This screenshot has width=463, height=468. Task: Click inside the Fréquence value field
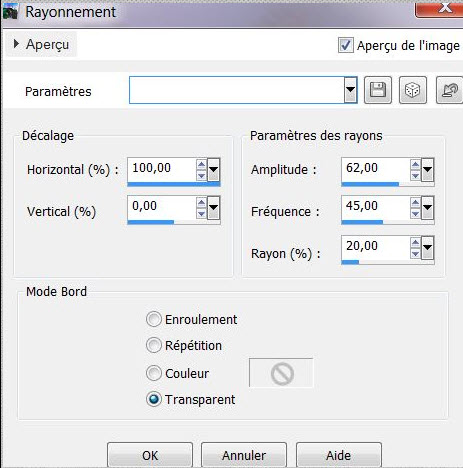375,206
